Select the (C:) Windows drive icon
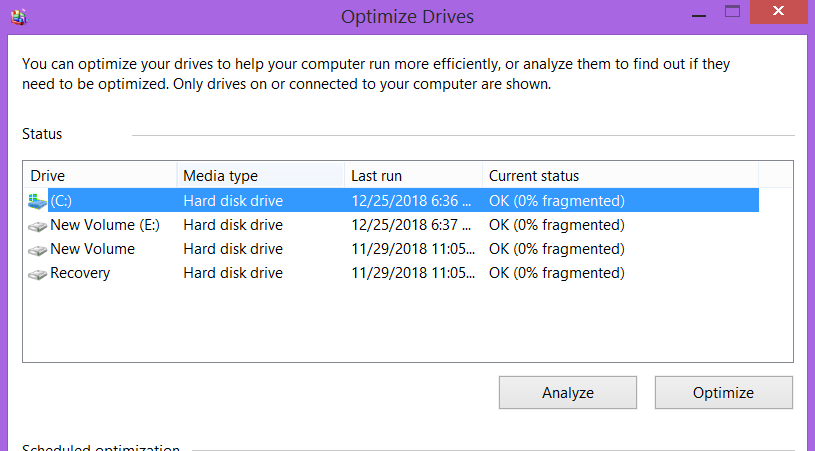Image resolution: width=815 pixels, height=451 pixels. 37,201
